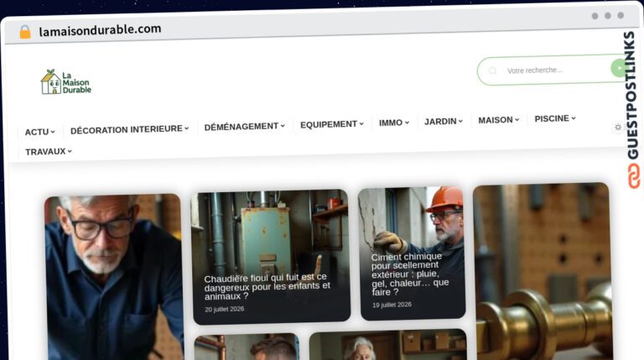This screenshot has height=360, width=644.
Task: Expand the DÉMÉNAGEMENT chevron
Action: pos(283,126)
